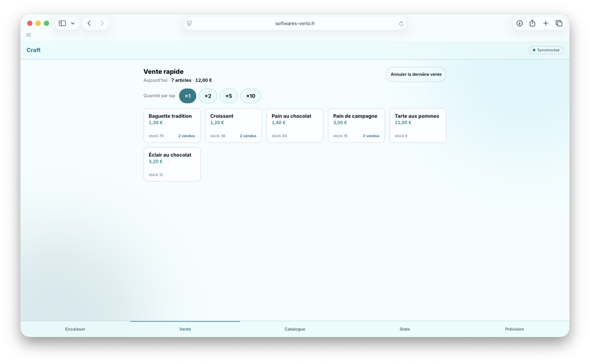The width and height of the screenshot is (590, 364).
Task: Click the "12,00 €" Tarte aux pommes price
Action: click(x=403, y=123)
